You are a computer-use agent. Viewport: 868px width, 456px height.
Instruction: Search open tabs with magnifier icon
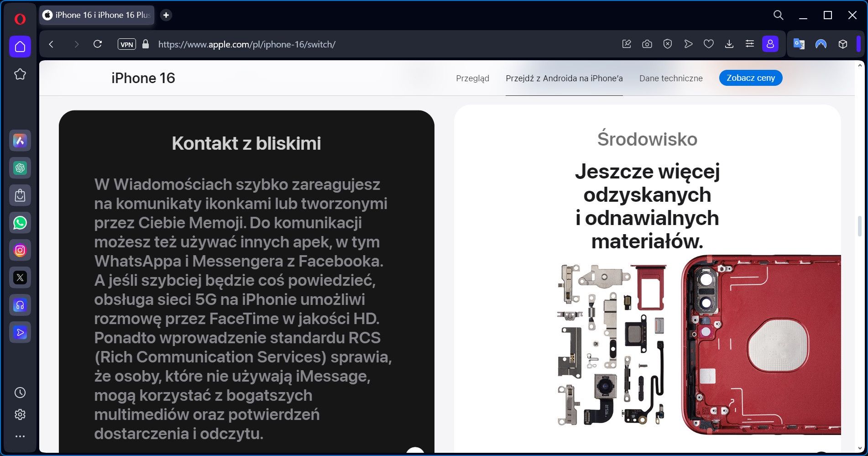click(x=779, y=15)
